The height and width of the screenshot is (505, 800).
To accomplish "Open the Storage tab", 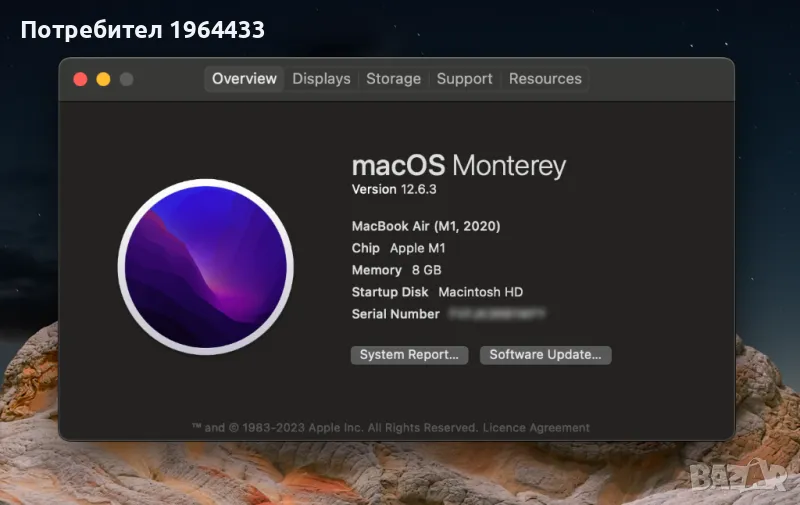I will pyautogui.click(x=393, y=79).
